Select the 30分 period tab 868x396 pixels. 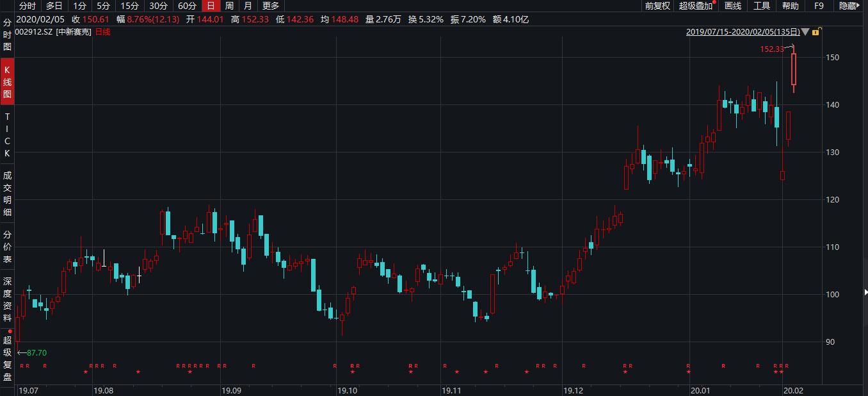coord(158,6)
